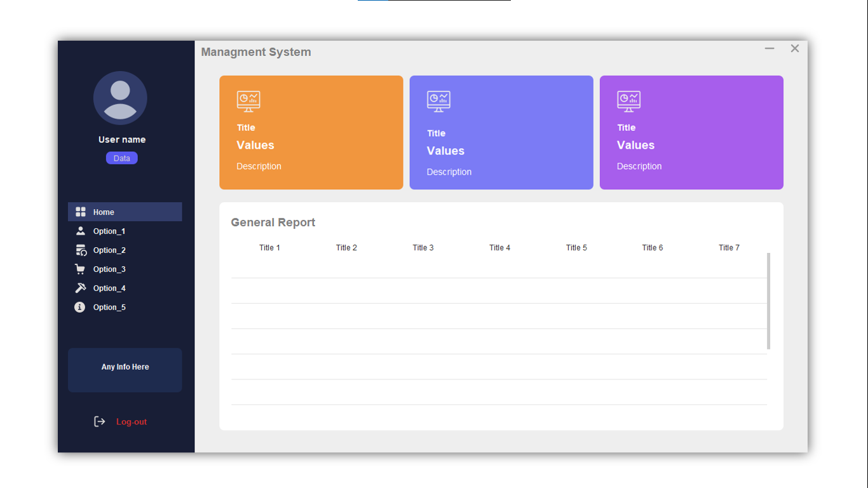Click the Any Info Here panel

coord(125,370)
